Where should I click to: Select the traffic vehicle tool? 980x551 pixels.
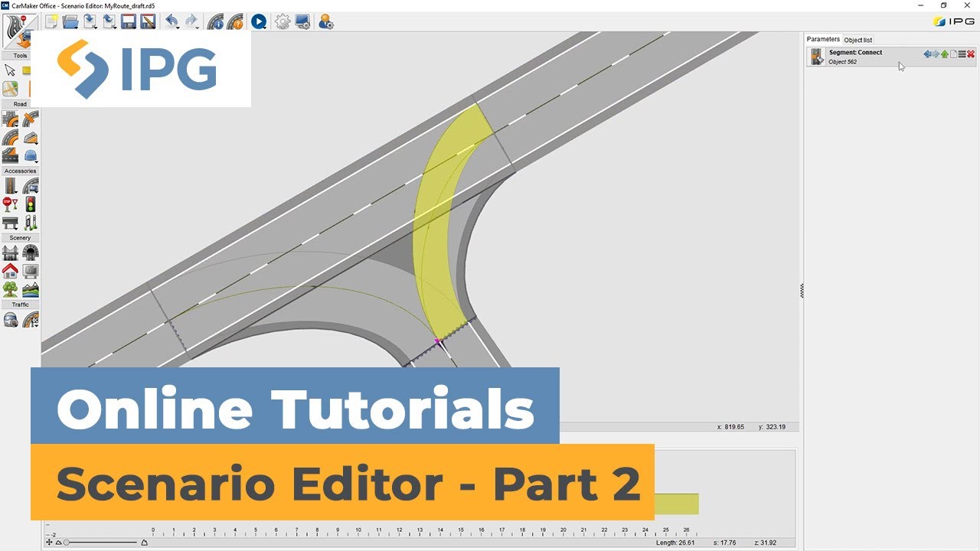(x=11, y=320)
